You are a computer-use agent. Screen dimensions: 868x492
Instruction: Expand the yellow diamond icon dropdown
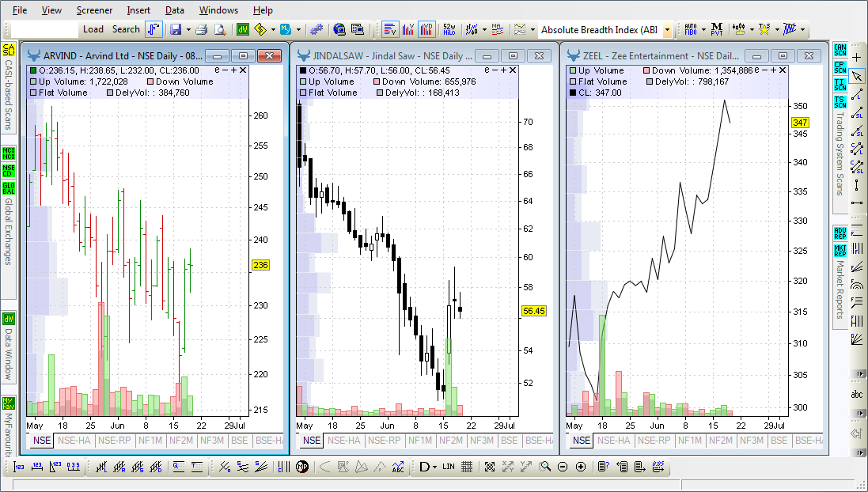[x=273, y=30]
